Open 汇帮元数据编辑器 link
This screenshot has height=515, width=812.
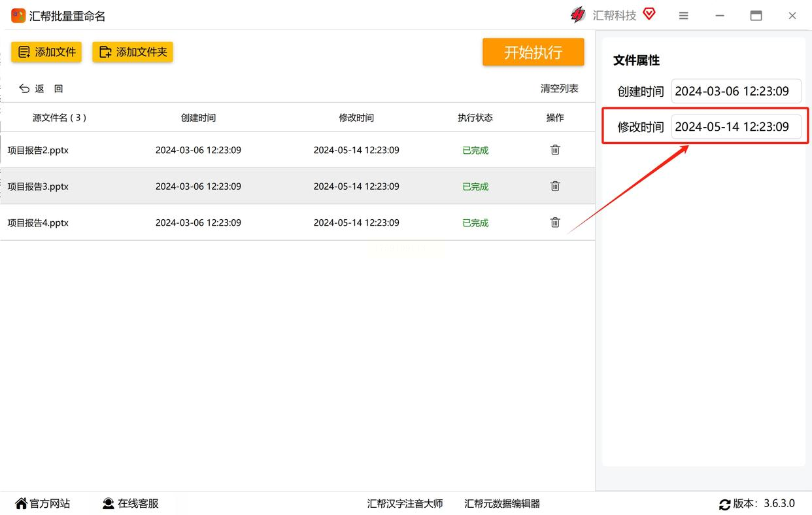(x=502, y=503)
